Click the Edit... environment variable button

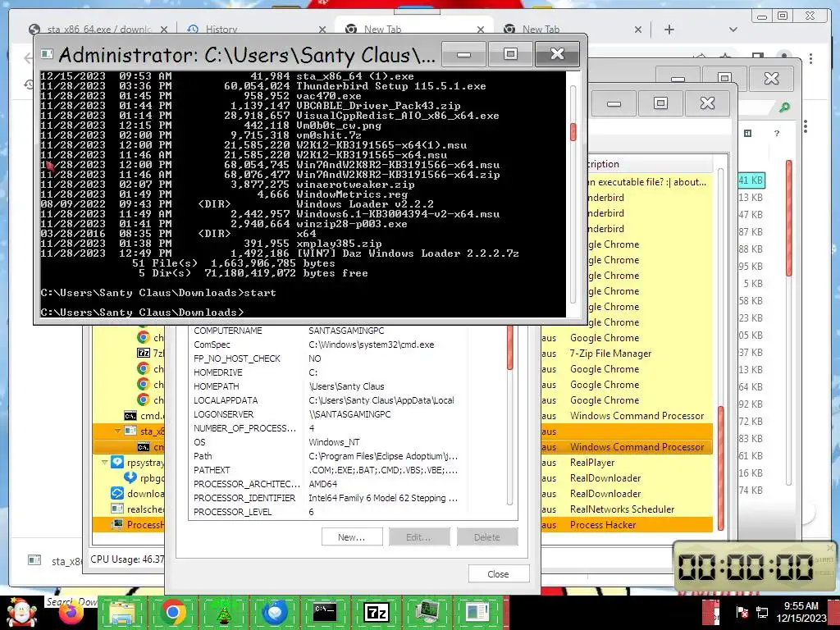(x=419, y=536)
